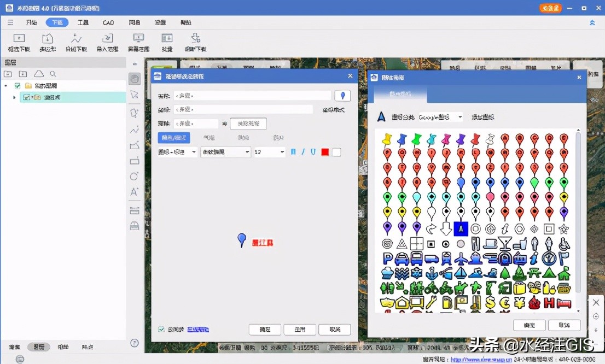
Task: Open the Google icon category dropdown
Action: coord(441,117)
